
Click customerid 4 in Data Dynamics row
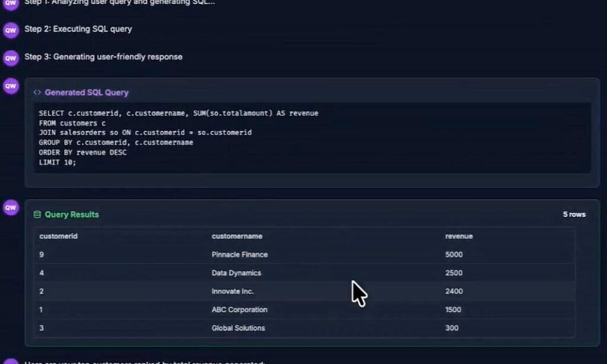click(41, 273)
